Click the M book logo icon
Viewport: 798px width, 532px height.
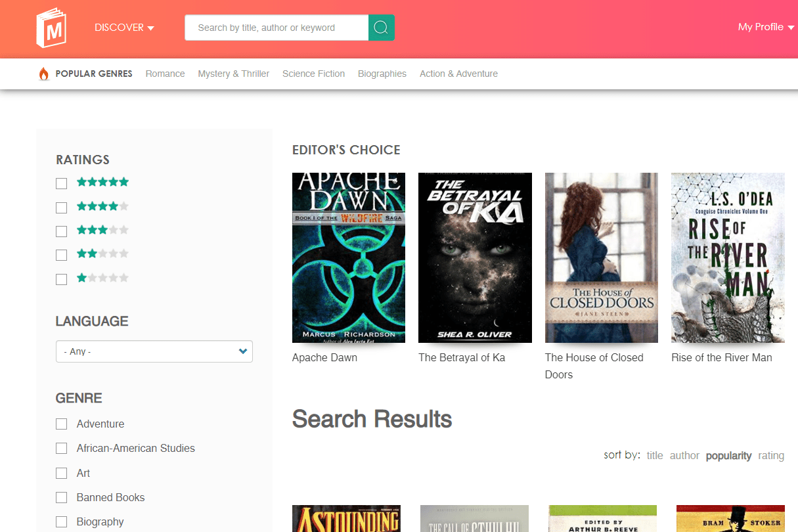pyautogui.click(x=51, y=26)
